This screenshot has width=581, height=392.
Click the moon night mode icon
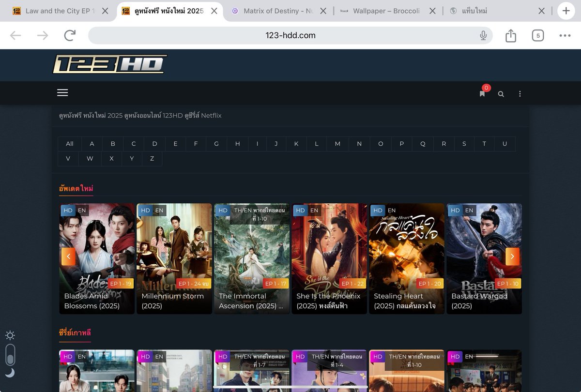point(10,372)
